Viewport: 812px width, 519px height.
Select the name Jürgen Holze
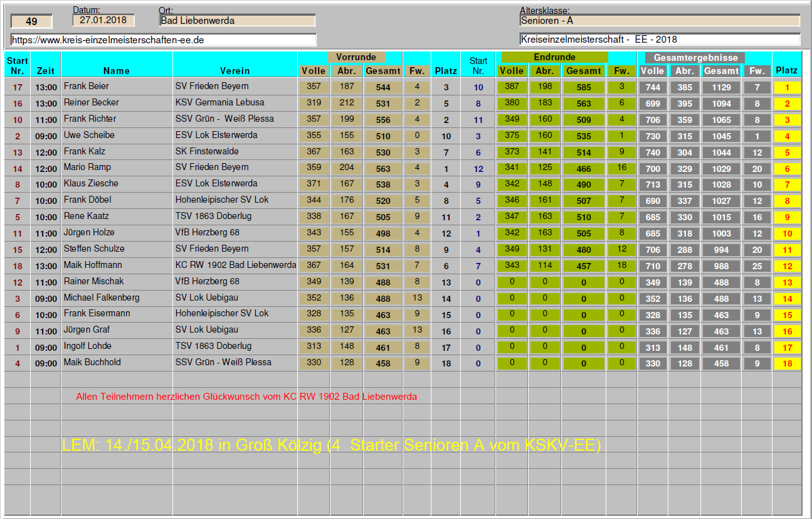click(x=89, y=232)
